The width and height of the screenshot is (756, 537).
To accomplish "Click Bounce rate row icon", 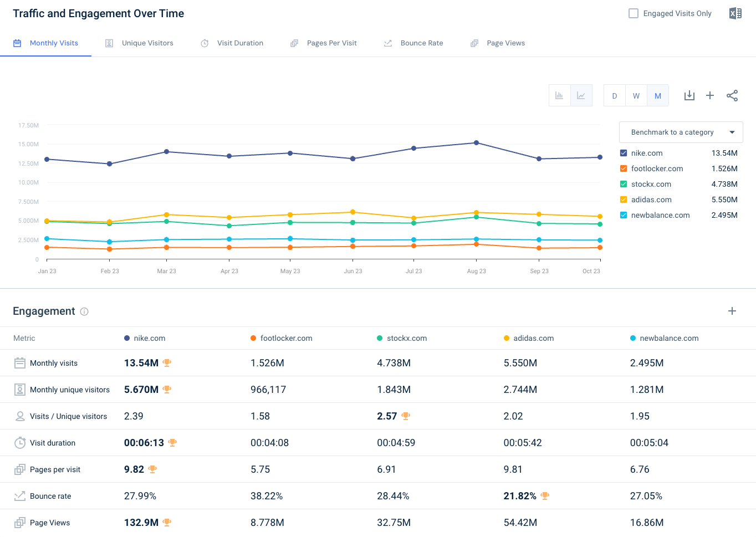I will click(20, 496).
